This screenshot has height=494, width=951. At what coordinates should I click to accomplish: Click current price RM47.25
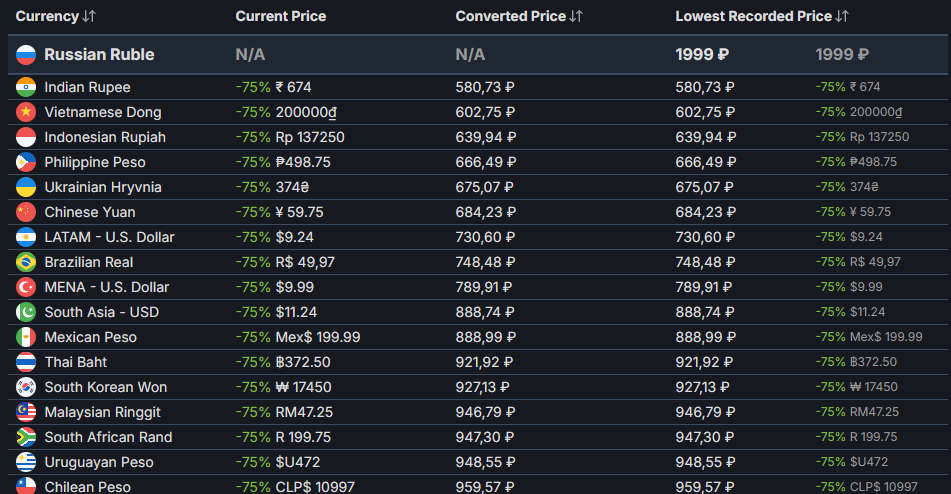coord(304,412)
